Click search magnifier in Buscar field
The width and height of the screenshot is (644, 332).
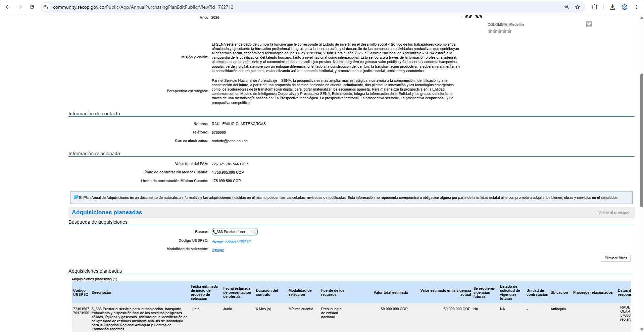pos(254,232)
